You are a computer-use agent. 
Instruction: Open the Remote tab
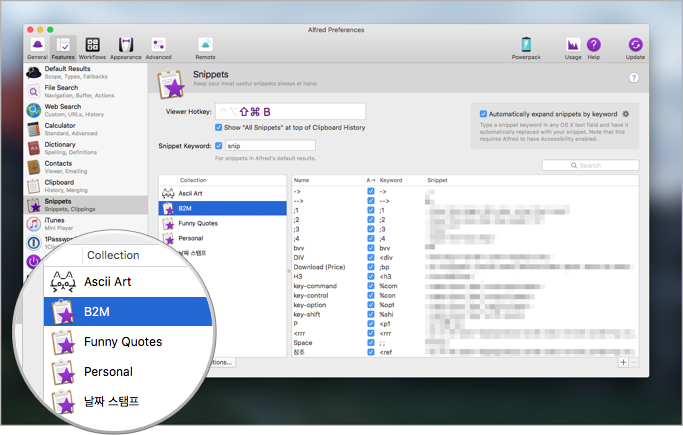coord(206,48)
